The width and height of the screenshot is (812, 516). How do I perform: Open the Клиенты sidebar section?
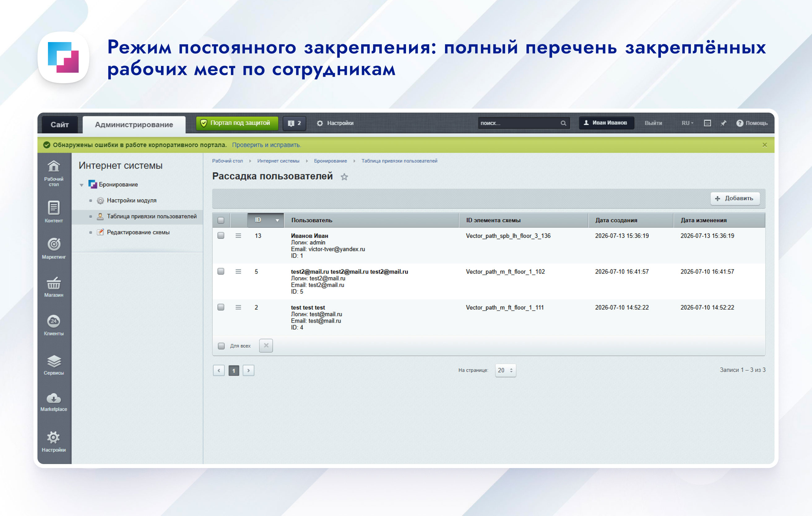click(x=54, y=325)
